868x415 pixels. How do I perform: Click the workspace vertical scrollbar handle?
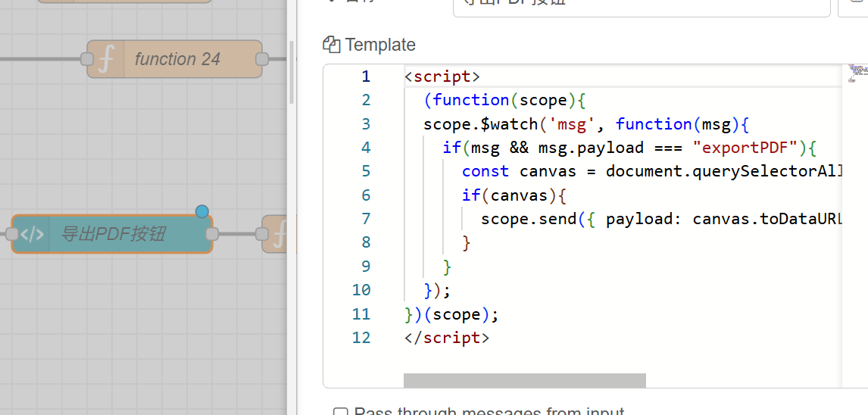tap(292, 72)
